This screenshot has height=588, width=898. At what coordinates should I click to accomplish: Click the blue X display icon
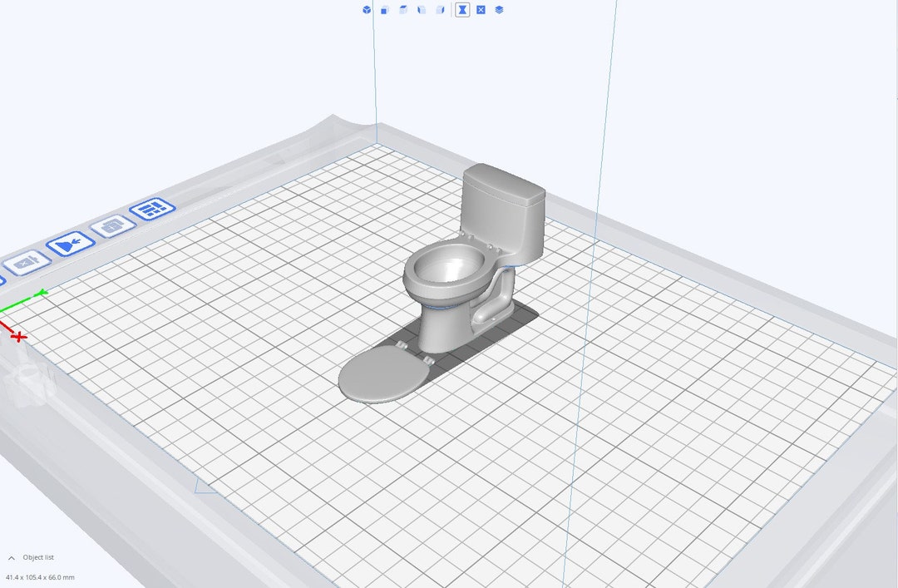coord(480,9)
